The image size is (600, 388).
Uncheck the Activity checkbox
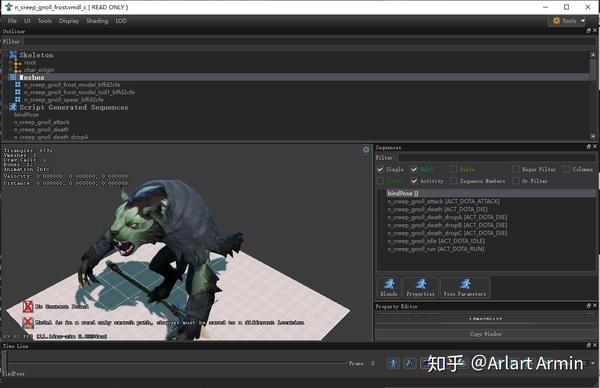point(414,181)
